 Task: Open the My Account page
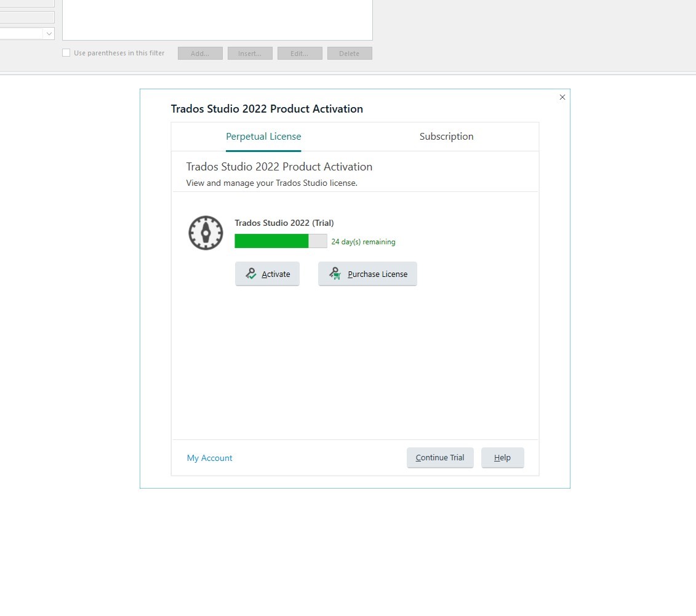point(209,457)
